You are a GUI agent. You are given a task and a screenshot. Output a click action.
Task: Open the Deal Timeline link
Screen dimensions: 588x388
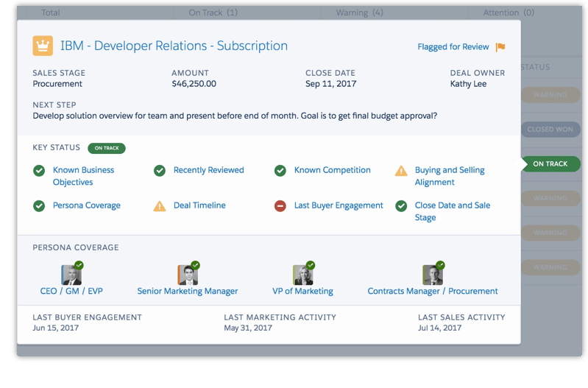(199, 205)
